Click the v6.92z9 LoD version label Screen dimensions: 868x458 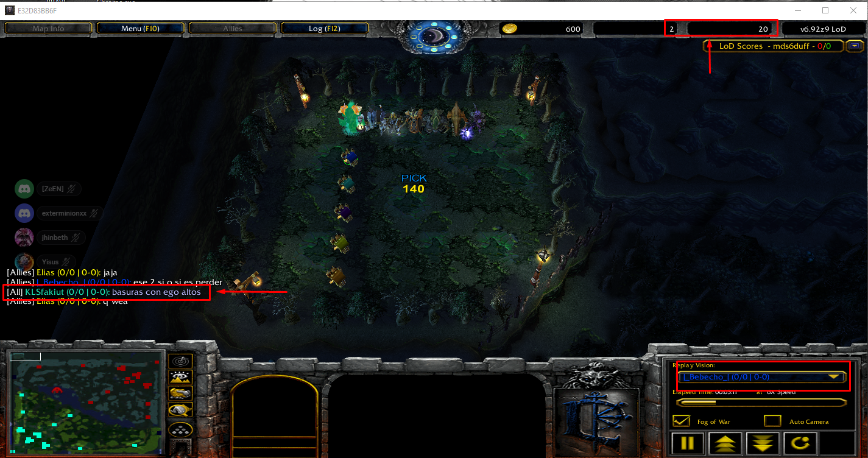click(x=822, y=29)
